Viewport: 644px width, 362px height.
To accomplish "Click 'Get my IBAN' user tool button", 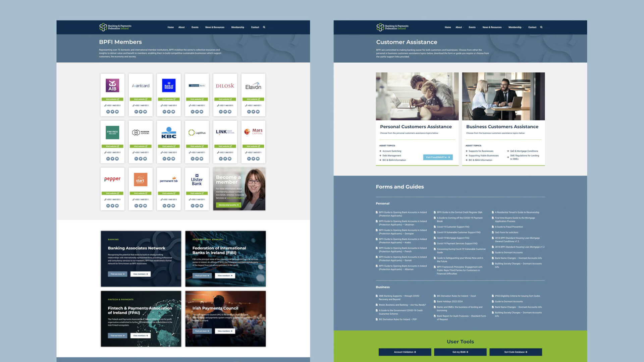I will pyautogui.click(x=460, y=352).
